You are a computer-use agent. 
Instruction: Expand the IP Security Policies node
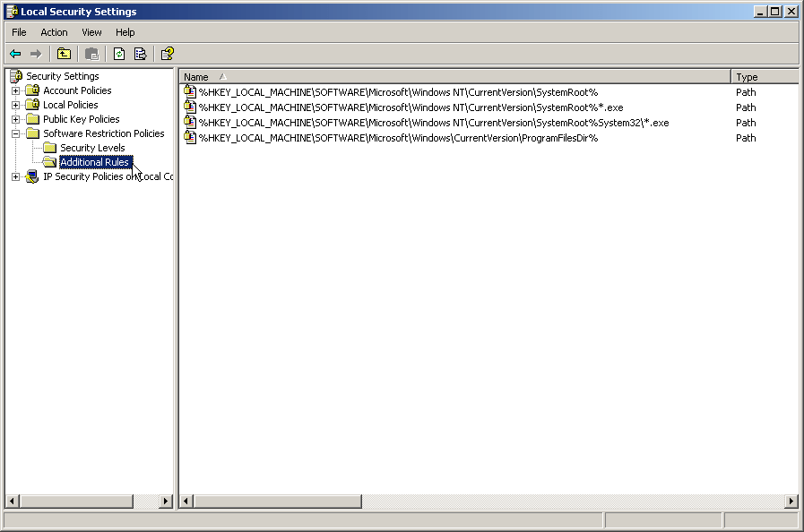click(16, 176)
